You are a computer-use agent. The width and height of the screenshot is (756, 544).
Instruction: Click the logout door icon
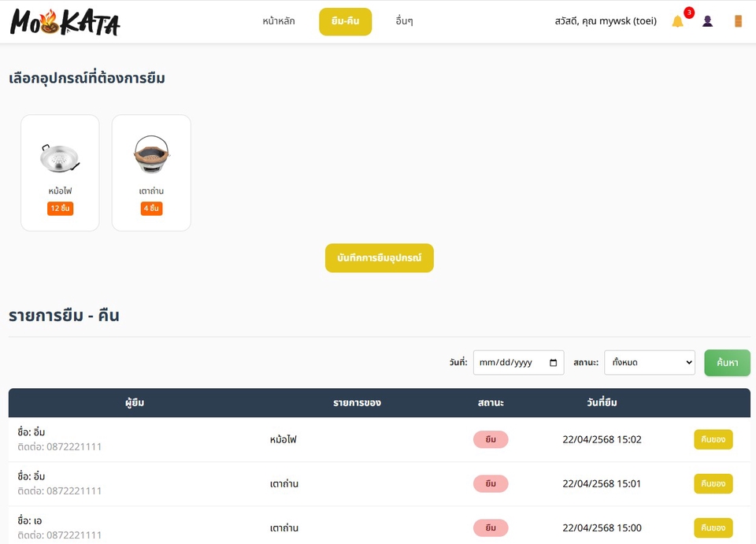click(737, 20)
